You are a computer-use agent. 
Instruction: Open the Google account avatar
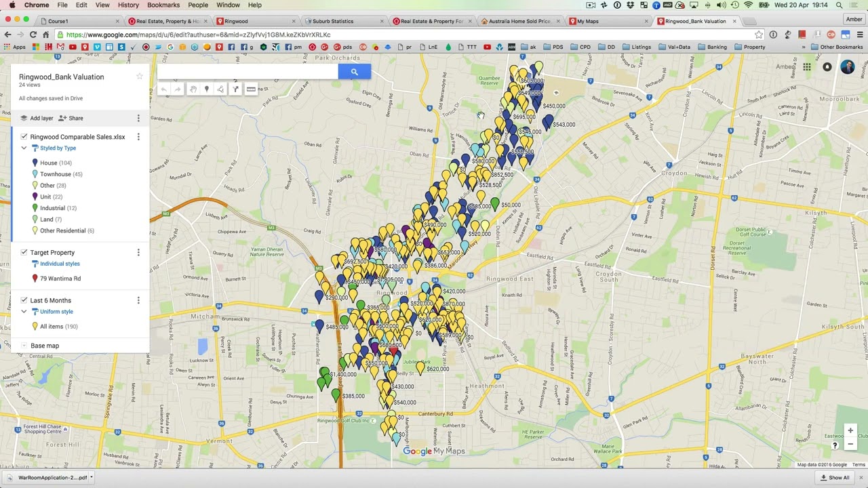coord(848,67)
